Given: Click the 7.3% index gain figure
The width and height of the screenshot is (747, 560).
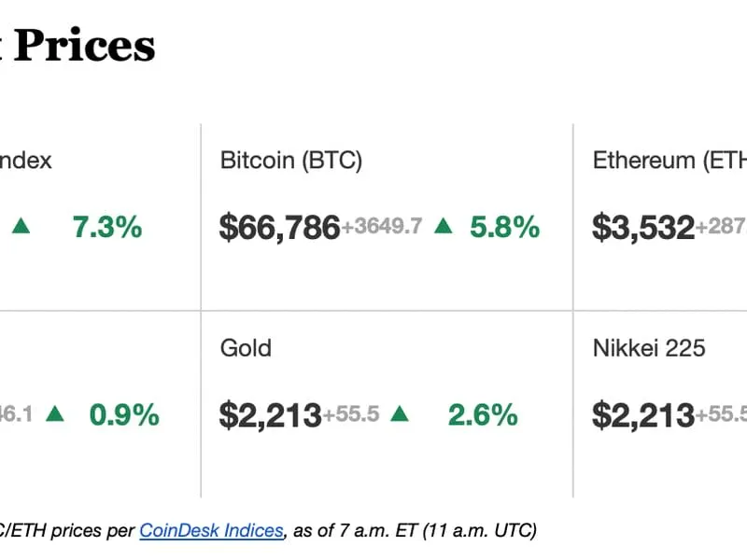Looking at the screenshot, I should coord(106,227).
